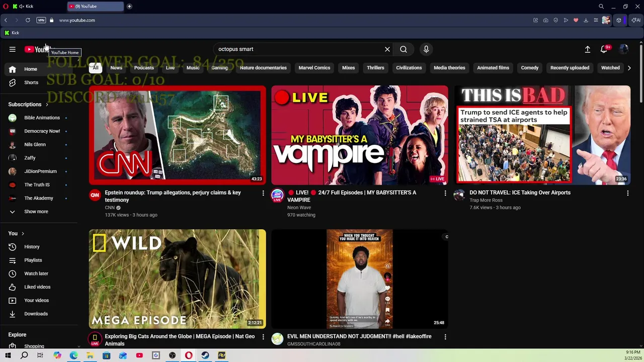The width and height of the screenshot is (644, 362).
Task: Open the Opera snapshot camera icon
Action: coord(545,20)
